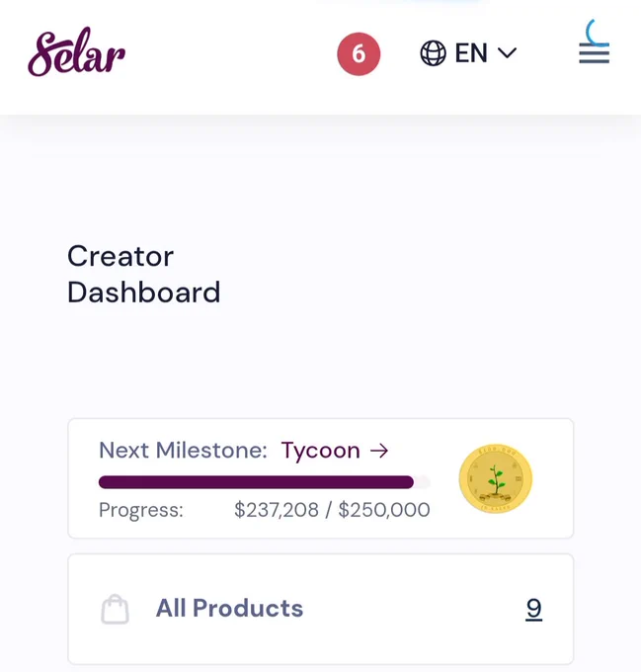Open the EN language selector
641x672 pixels.
(468, 53)
